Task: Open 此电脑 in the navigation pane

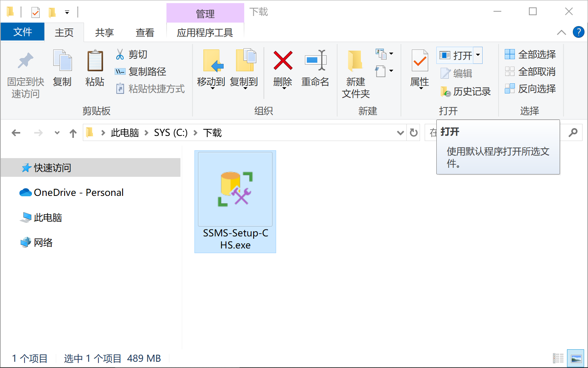Action: 47,218
